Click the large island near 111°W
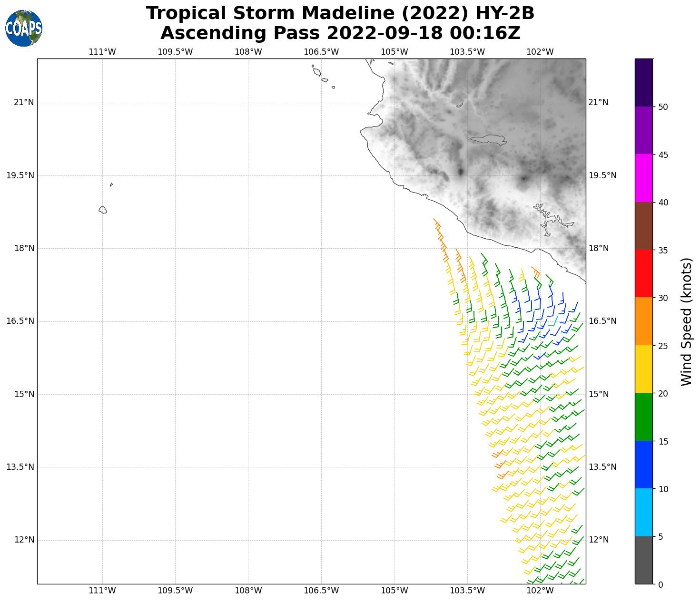The image size is (700, 601). click(103, 210)
